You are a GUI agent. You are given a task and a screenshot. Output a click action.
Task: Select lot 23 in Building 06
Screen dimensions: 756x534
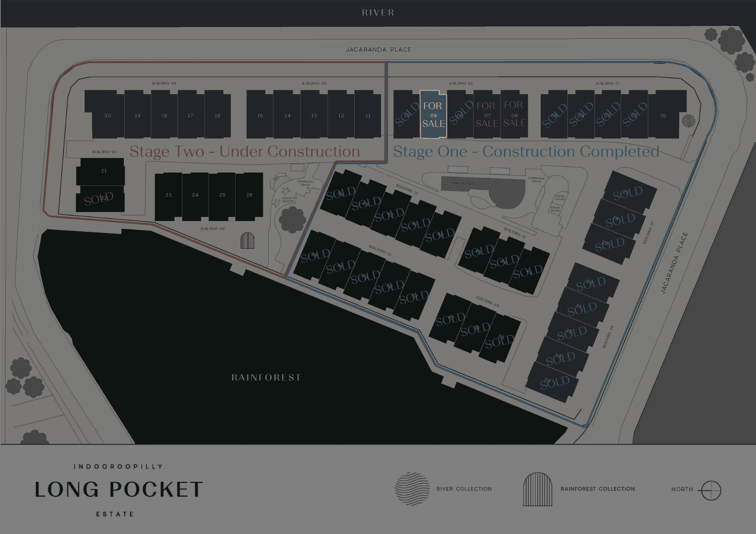point(169,196)
